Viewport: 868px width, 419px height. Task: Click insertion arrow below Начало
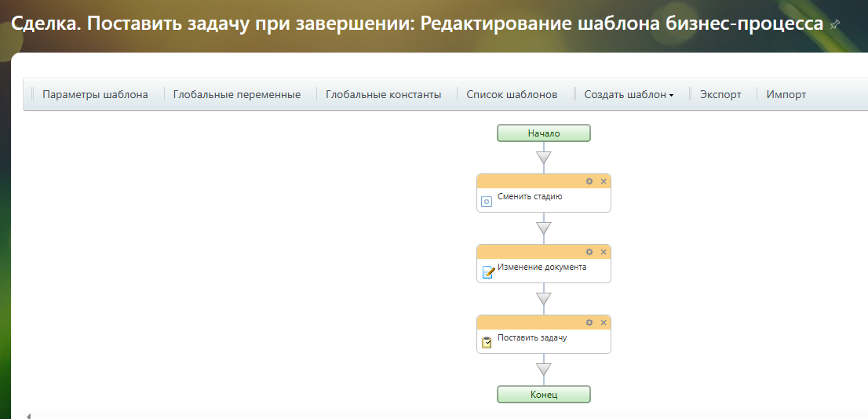click(544, 158)
